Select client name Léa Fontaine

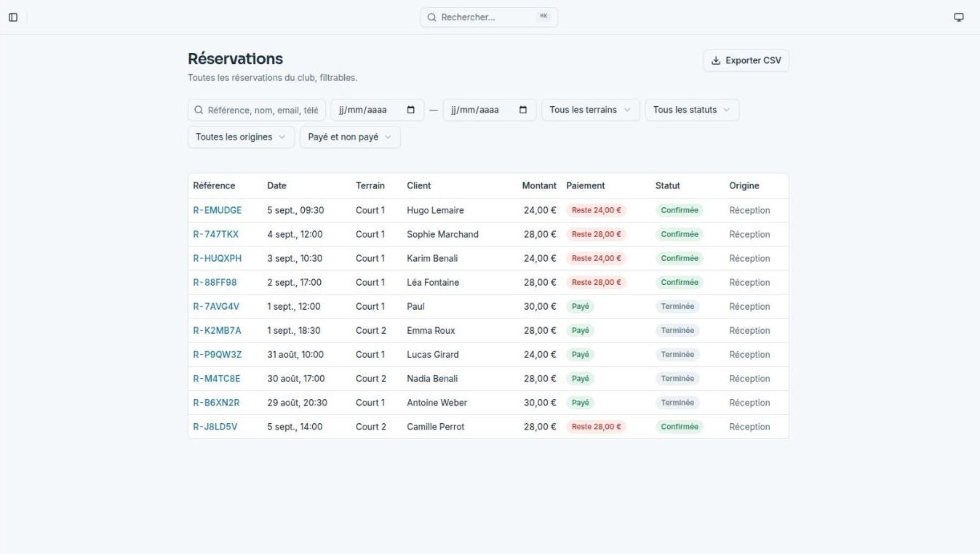click(x=433, y=282)
